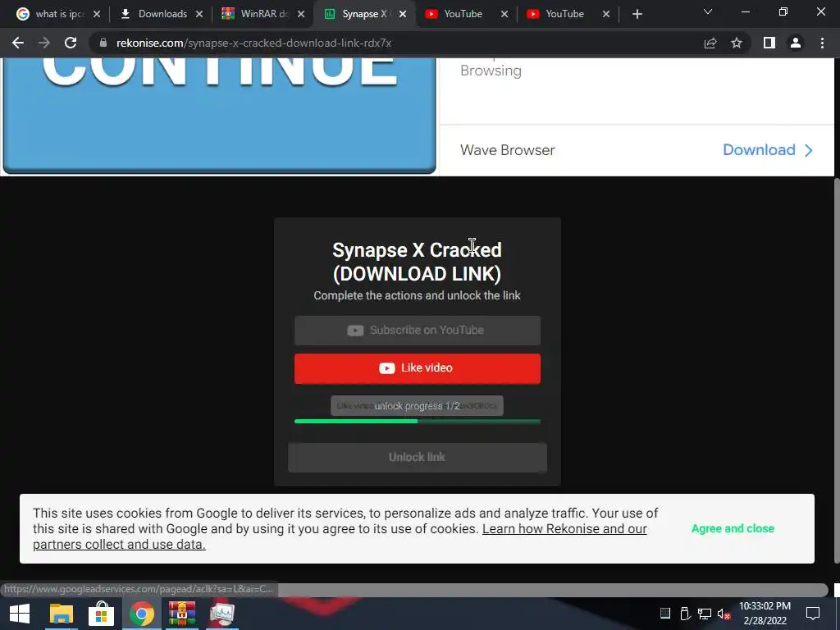Click the Unlock link button

click(418, 458)
